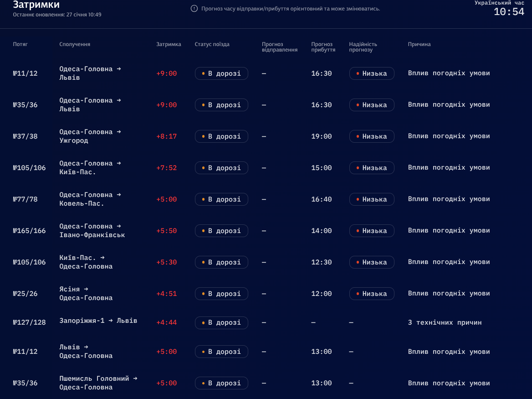Click the +8:17 delay value
532x399 pixels.
pos(166,136)
